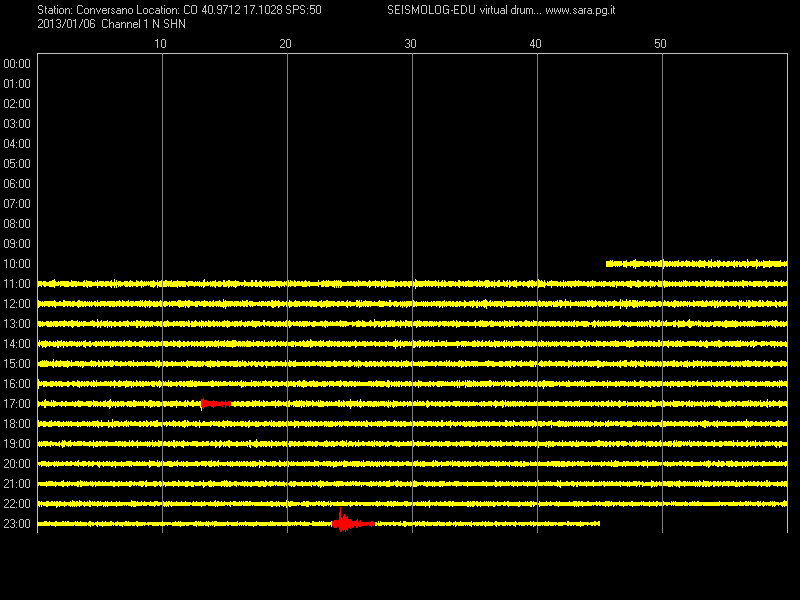800x600 pixels.
Task: Click the 20 minute axis label
Action: coord(285,44)
